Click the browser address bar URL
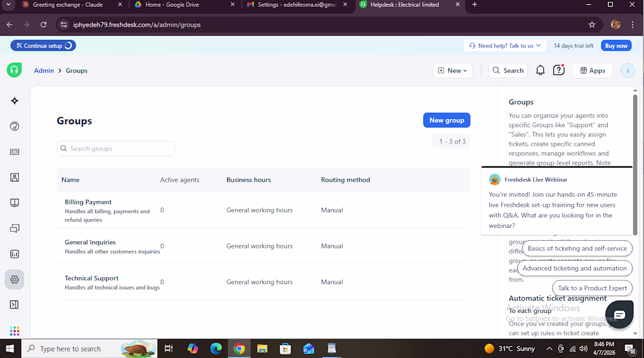This screenshot has height=358, width=644. coord(137,25)
